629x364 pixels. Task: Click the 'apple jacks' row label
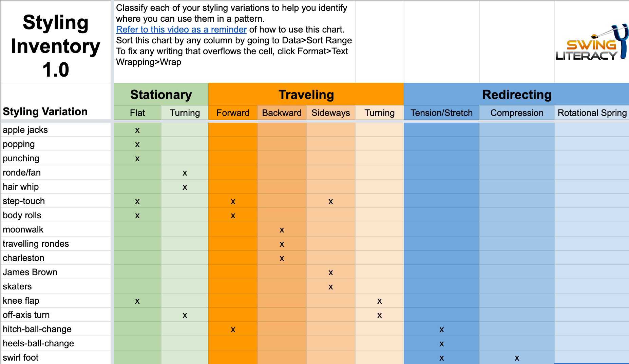pos(25,130)
